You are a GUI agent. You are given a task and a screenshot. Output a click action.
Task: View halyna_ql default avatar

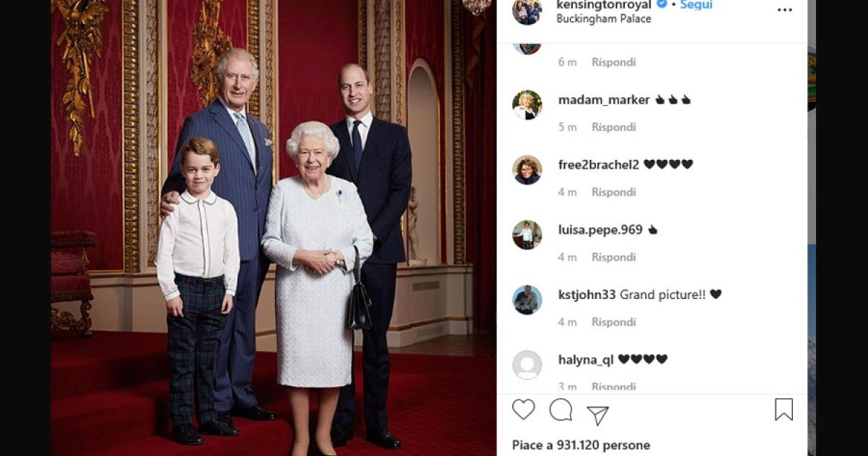pos(527,365)
